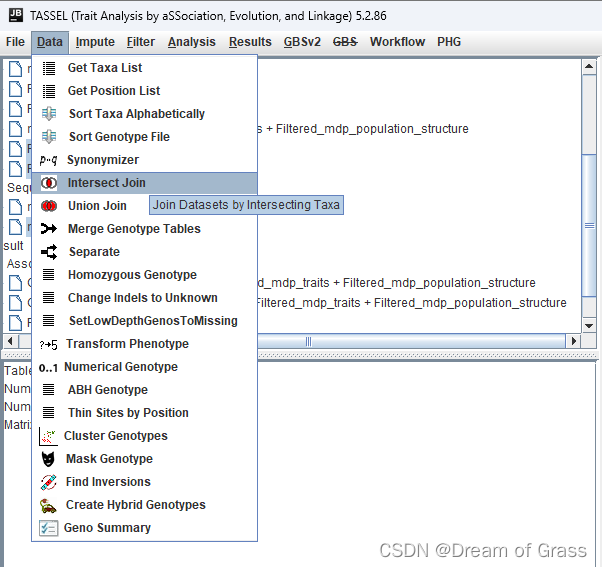Image resolution: width=602 pixels, height=567 pixels.
Task: Select Merge Genotype Tables
Action: [144, 229]
